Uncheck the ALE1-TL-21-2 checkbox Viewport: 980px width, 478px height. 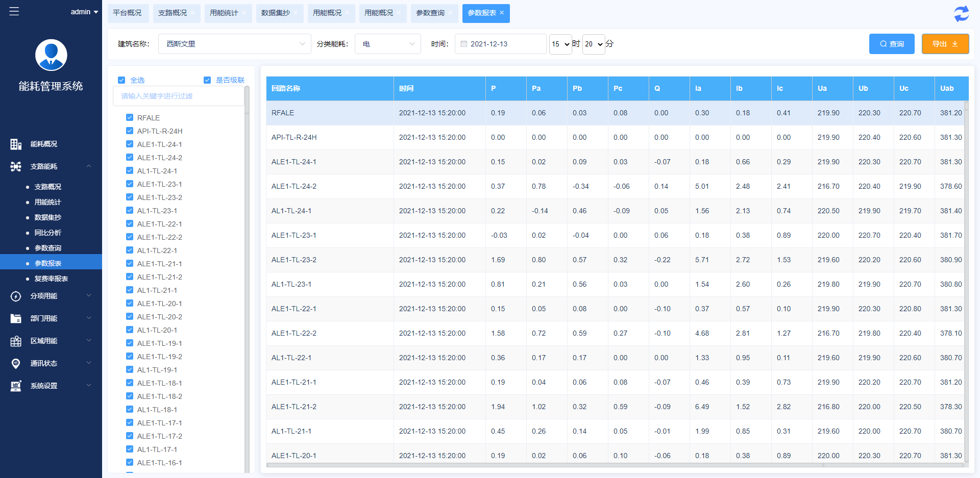130,276
